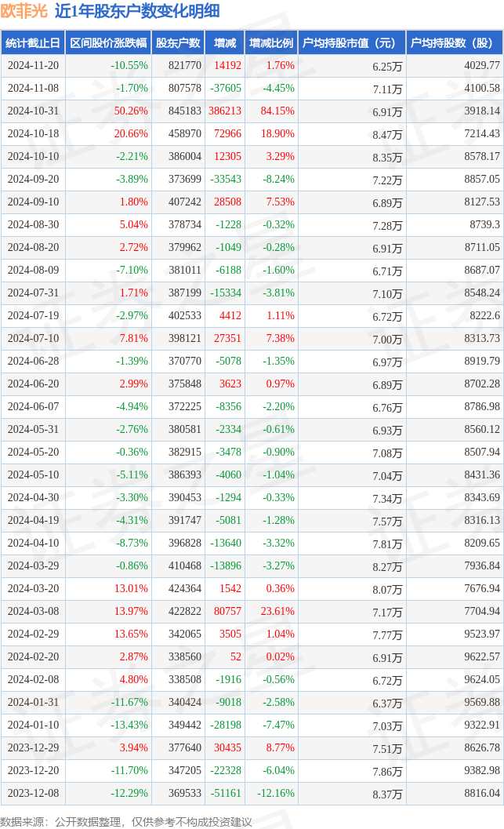Click the title 欧菲光 近1年股东户数变化明细
This screenshot has height=829, width=504.
pos(110,11)
